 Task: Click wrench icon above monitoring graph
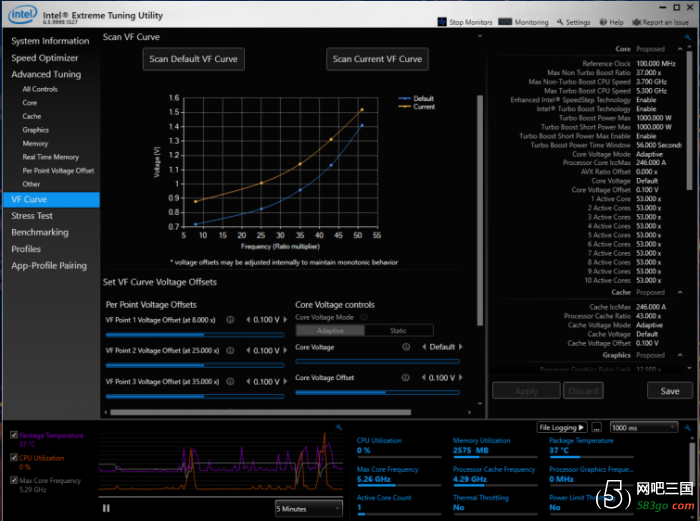(x=338, y=427)
